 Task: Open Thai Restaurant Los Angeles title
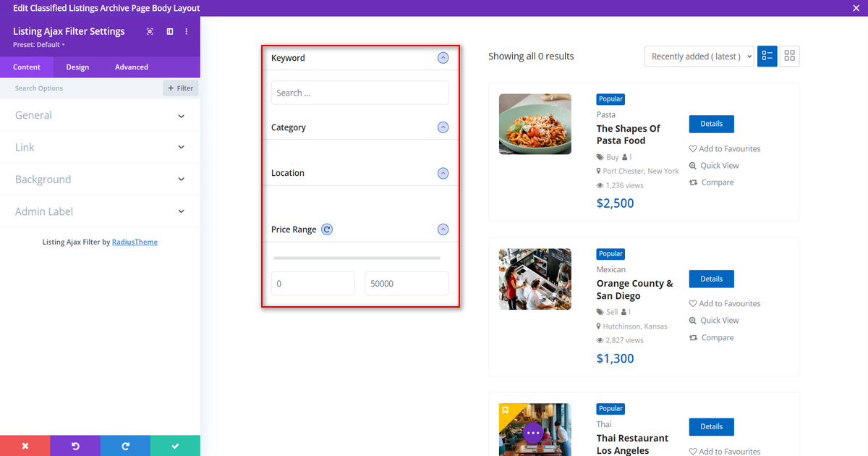pos(633,444)
